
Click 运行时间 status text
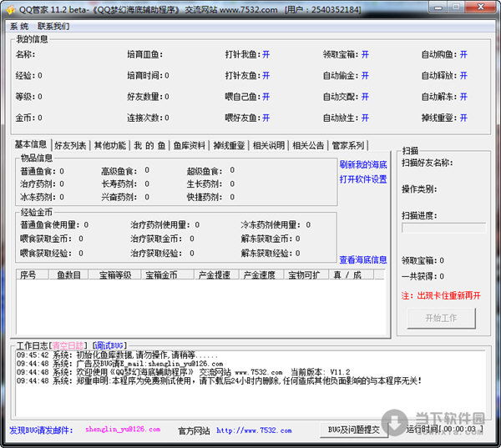(x=444, y=429)
